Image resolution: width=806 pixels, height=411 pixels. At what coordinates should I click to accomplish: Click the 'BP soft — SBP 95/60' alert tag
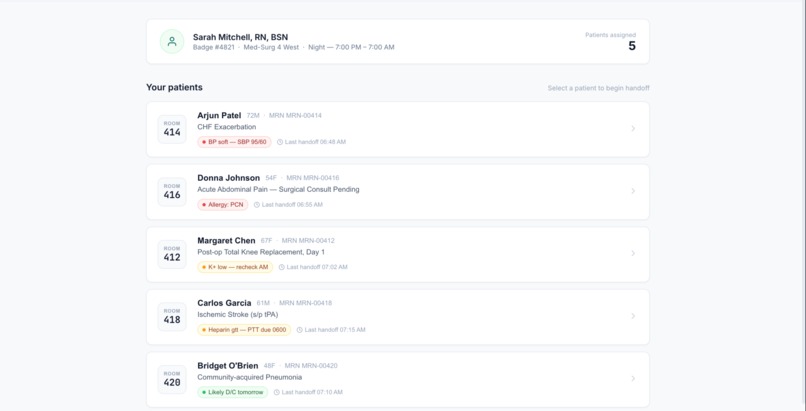pyautogui.click(x=234, y=142)
